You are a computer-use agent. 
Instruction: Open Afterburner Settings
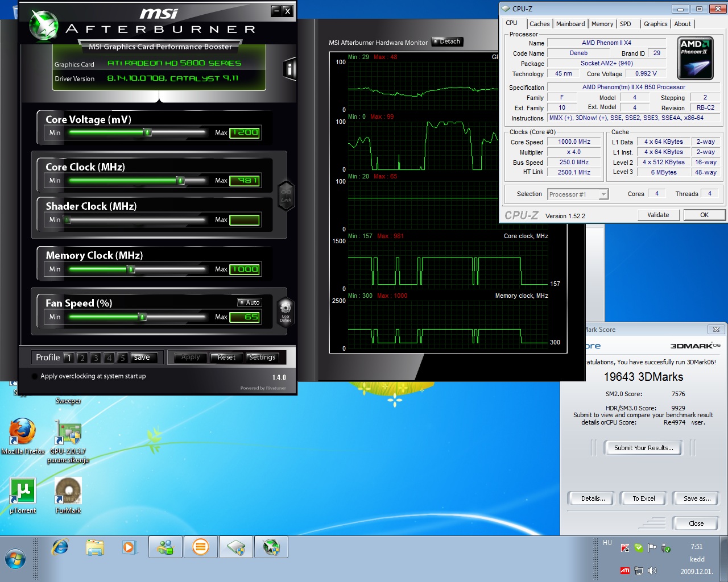[262, 357]
